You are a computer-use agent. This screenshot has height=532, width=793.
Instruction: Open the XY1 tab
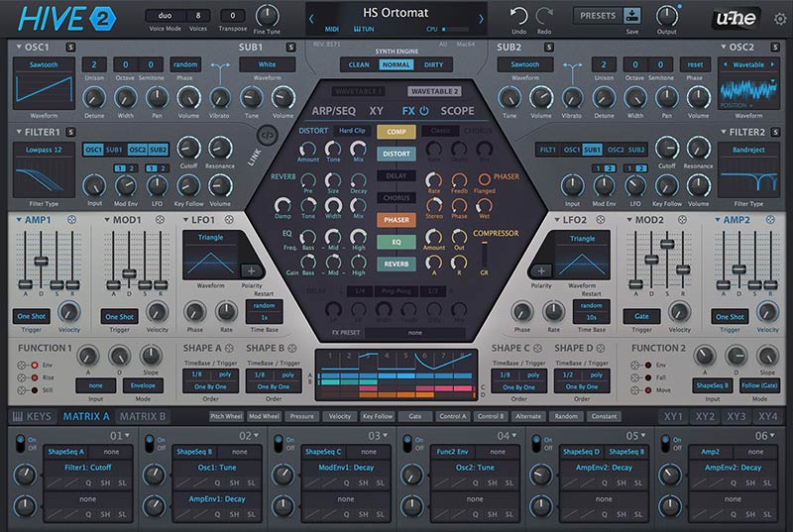click(x=673, y=416)
